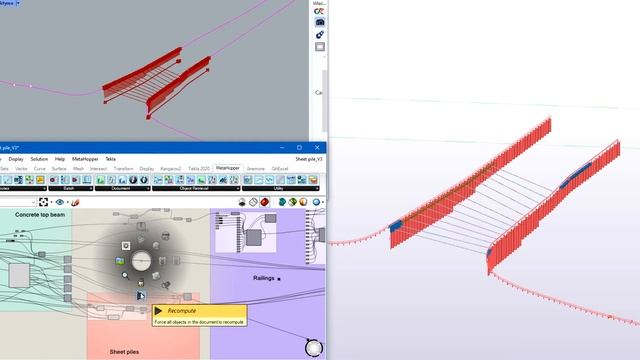The width and height of the screenshot is (640, 360).
Task: Open the MetaHopper menu
Action: pos(85,159)
